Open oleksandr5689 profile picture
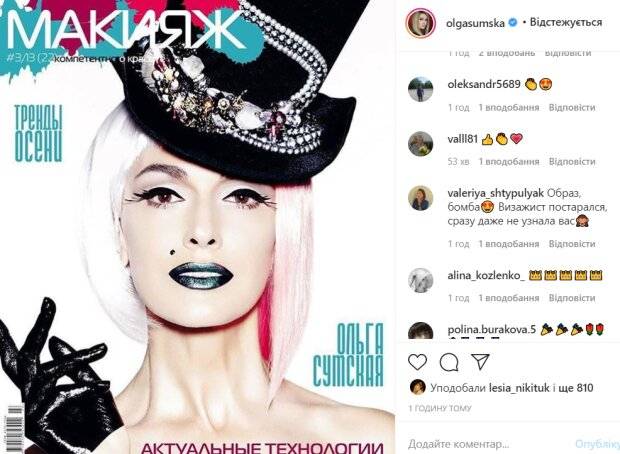This screenshot has height=454, width=620. pos(420,89)
